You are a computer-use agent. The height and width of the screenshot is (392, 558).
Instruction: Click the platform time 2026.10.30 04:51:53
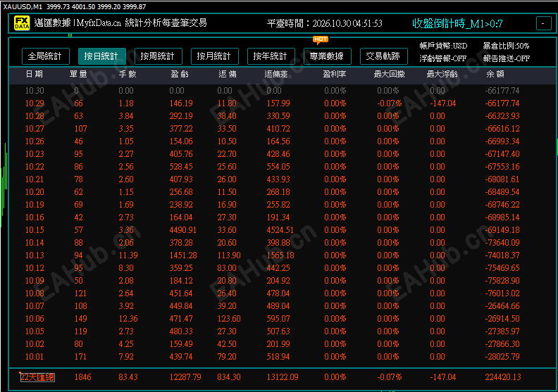[x=347, y=23]
